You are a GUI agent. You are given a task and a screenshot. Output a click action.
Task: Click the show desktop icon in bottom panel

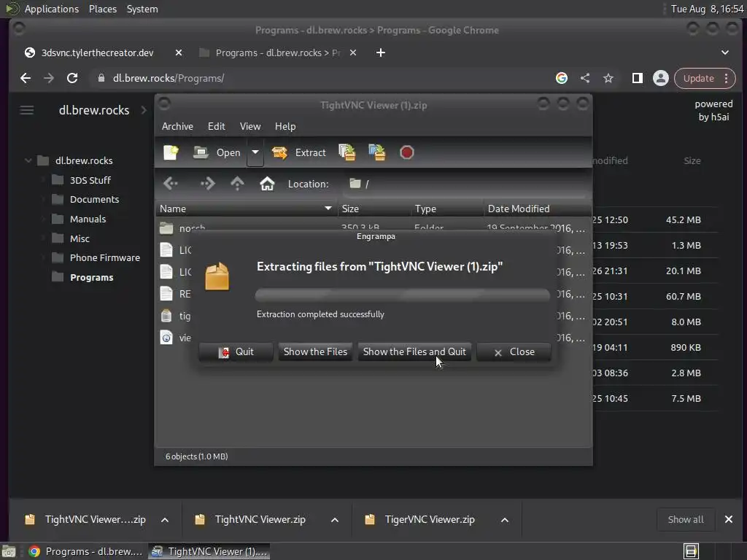(9, 551)
